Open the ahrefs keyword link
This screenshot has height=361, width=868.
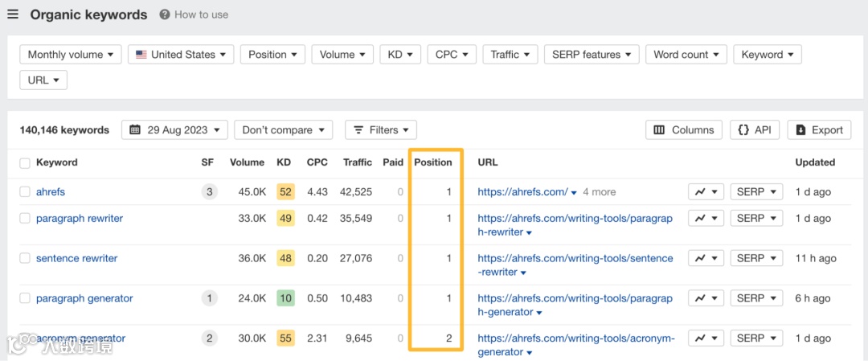[x=51, y=191]
